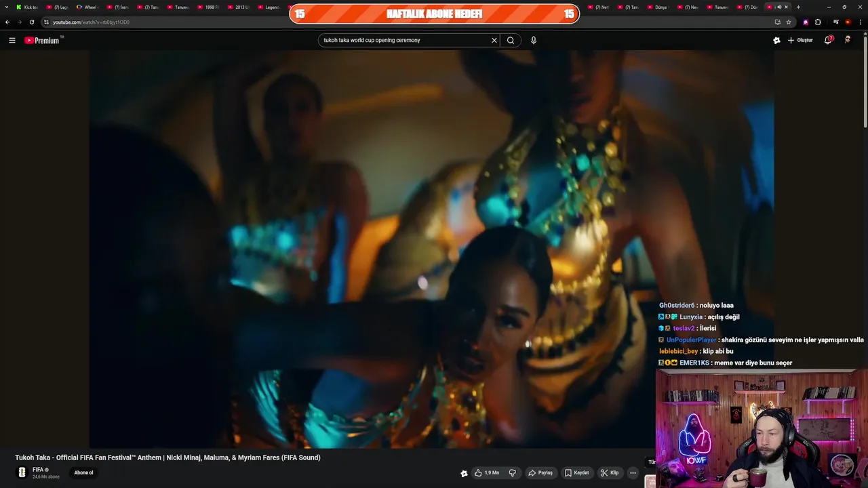
Task: Click chat username UnPopularPlayer
Action: [691, 340]
